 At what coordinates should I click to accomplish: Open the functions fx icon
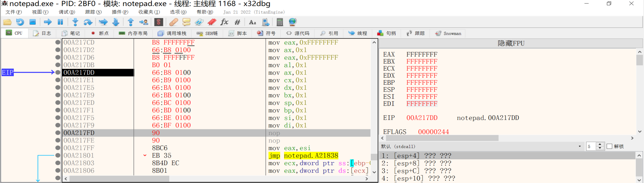coord(224,22)
